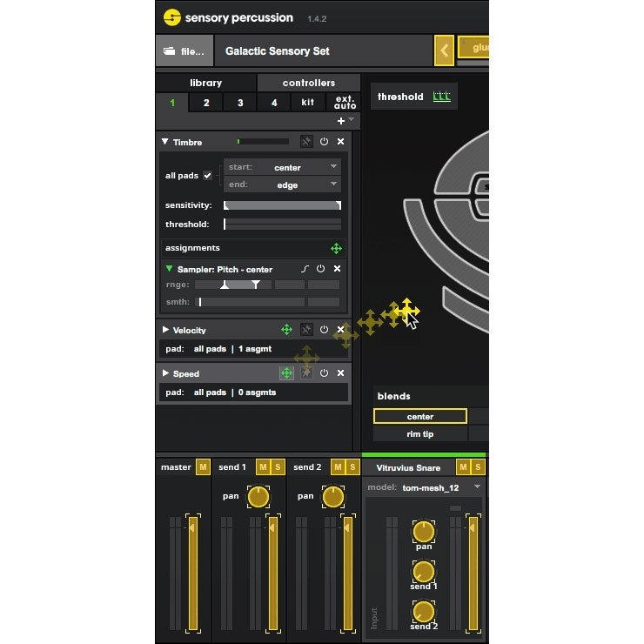
Task: Switch to the library tab
Action: 205,83
